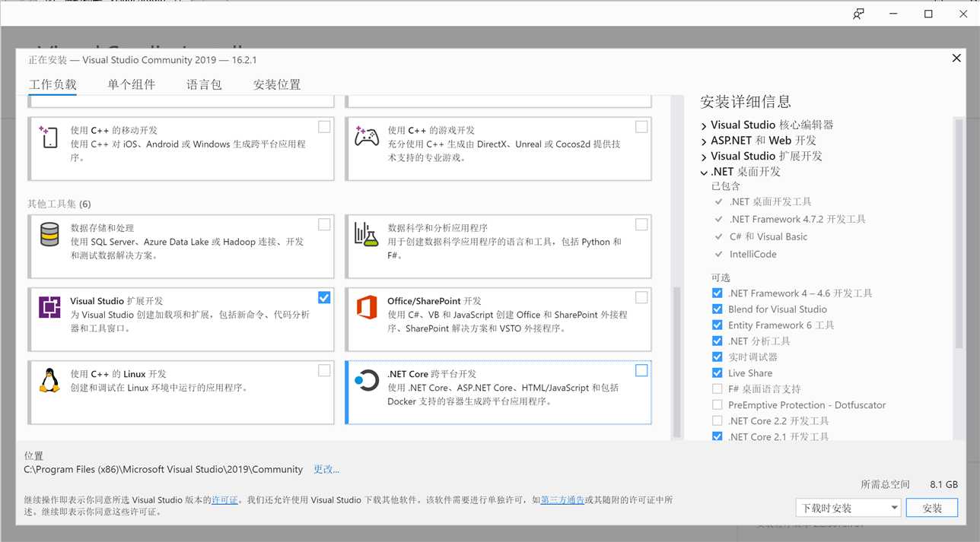
Task: Click the install path text
Action: click(164, 469)
